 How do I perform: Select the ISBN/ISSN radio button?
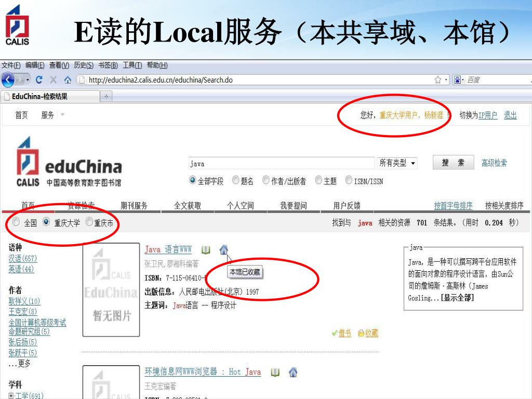click(349, 180)
